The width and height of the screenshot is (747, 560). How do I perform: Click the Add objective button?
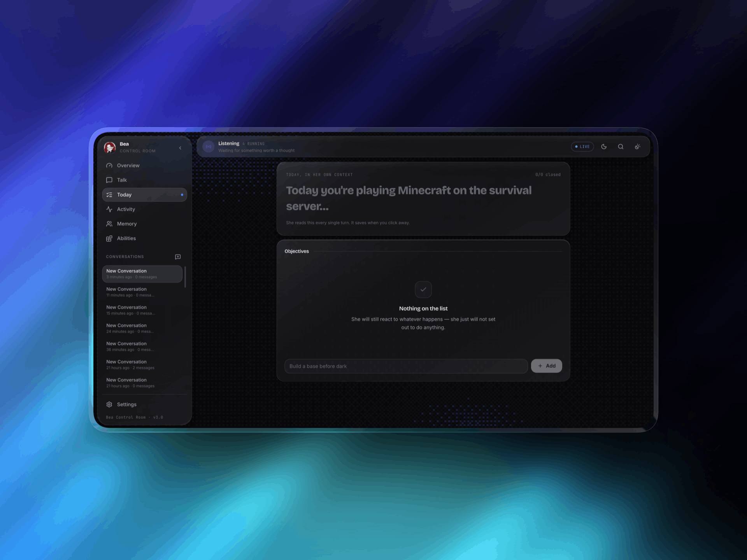pyautogui.click(x=546, y=366)
